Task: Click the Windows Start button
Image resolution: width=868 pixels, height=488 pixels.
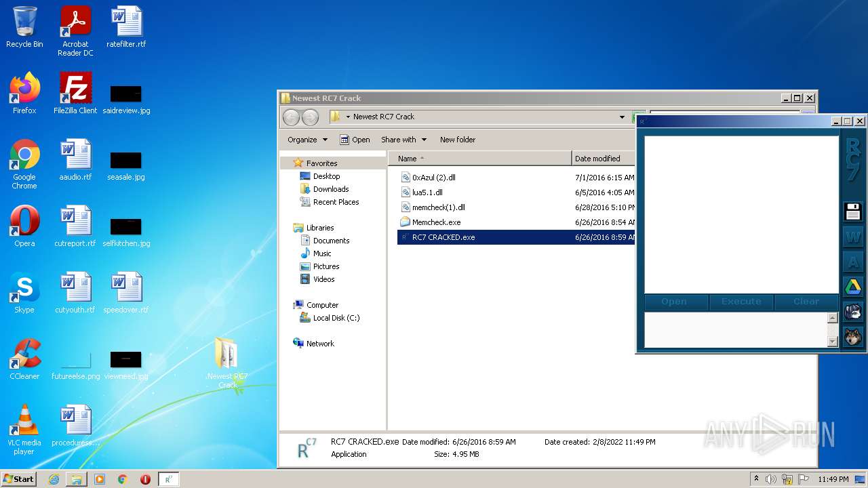Action: click(18, 479)
